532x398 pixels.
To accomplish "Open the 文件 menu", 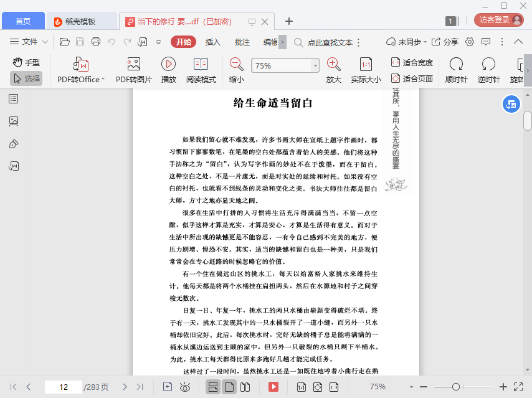I will click(29, 42).
